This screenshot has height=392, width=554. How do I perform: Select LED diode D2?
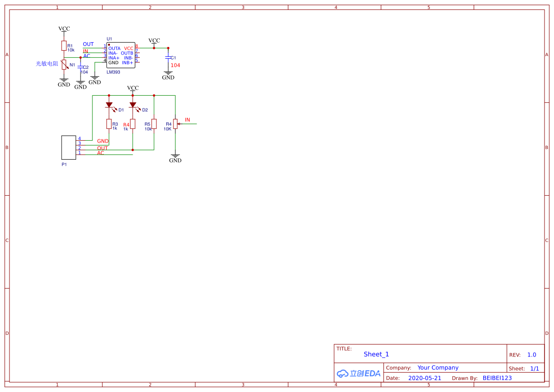[133, 105]
